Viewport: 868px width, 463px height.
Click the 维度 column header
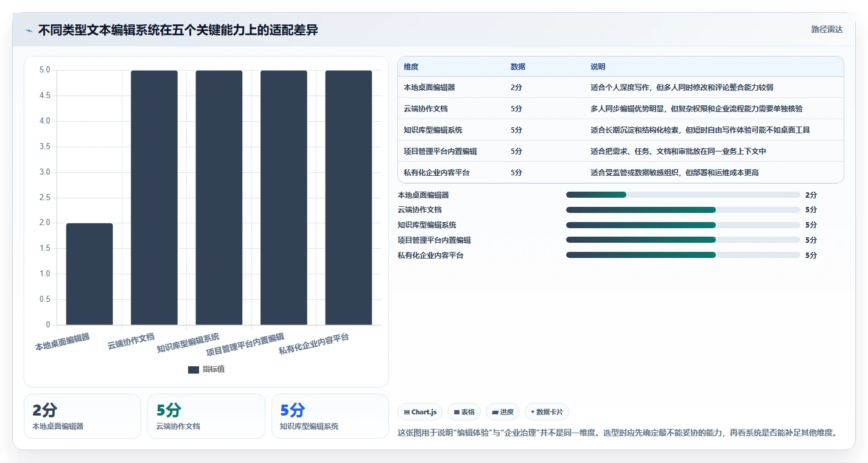[411, 67]
